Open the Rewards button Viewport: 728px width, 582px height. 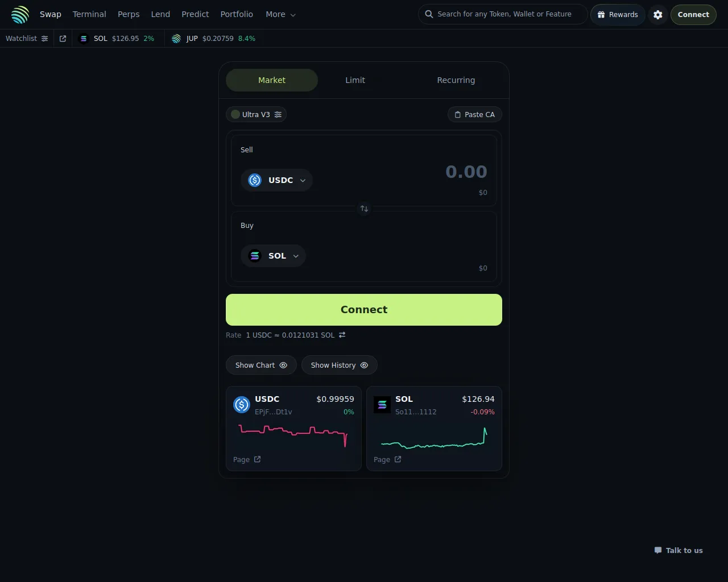(618, 15)
